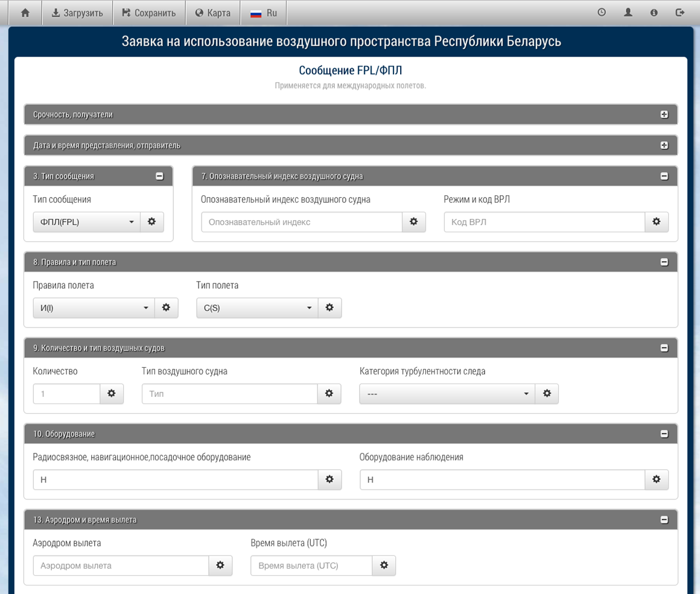Open the clock history icon
Viewport: 700px width, 594px height.
(602, 13)
